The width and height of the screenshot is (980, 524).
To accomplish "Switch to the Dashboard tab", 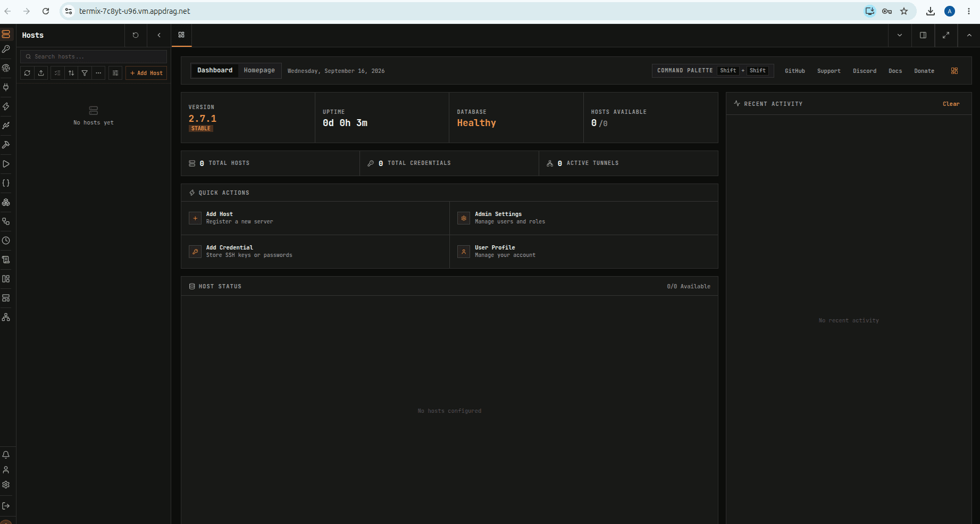I will pos(215,70).
